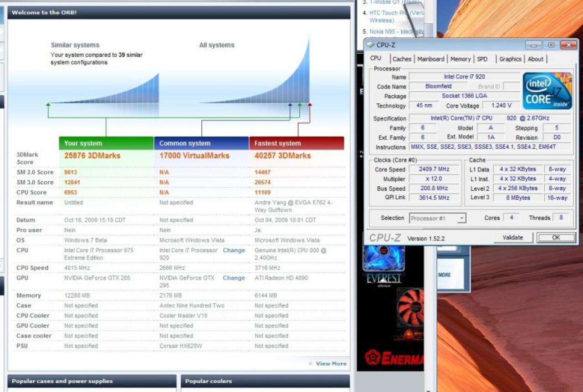Image resolution: width=583 pixels, height=392 pixels.
Task: Switch to the Mainboard tab in CPU-Z
Action: pyautogui.click(x=430, y=59)
